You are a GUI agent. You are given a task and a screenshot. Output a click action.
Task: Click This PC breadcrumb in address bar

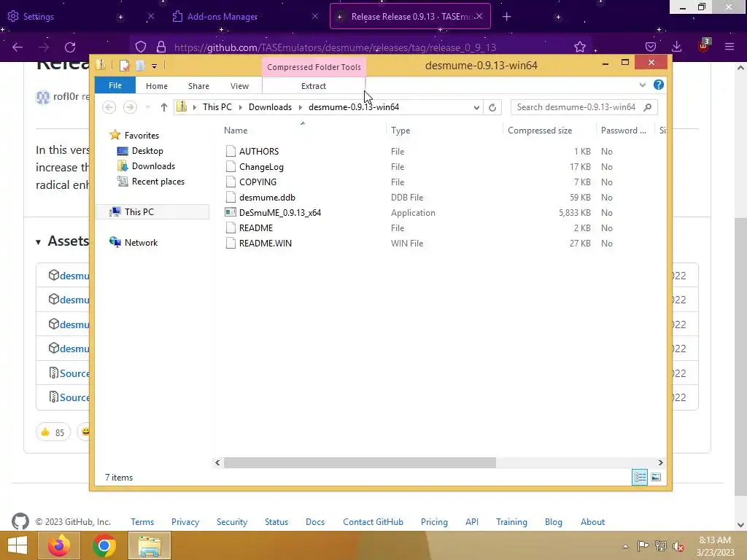[x=217, y=107]
